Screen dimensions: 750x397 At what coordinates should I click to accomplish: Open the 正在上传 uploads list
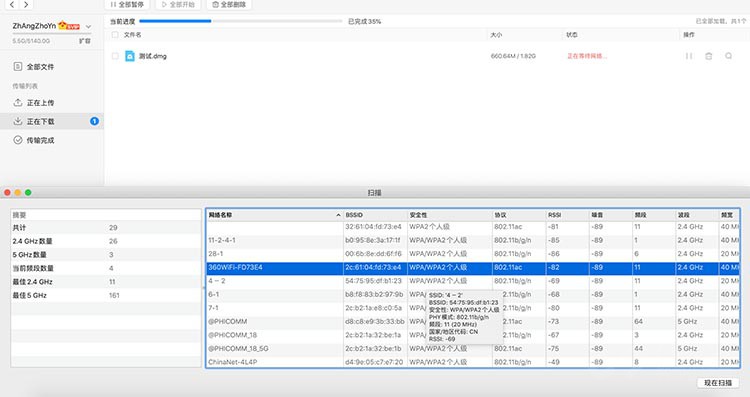(x=52, y=103)
